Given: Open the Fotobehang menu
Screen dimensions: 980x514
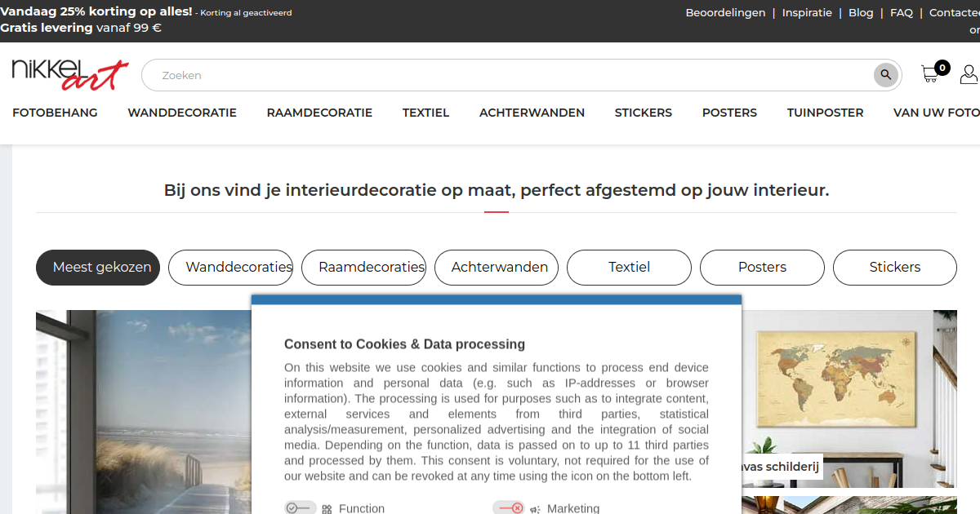Looking at the screenshot, I should click(x=55, y=113).
